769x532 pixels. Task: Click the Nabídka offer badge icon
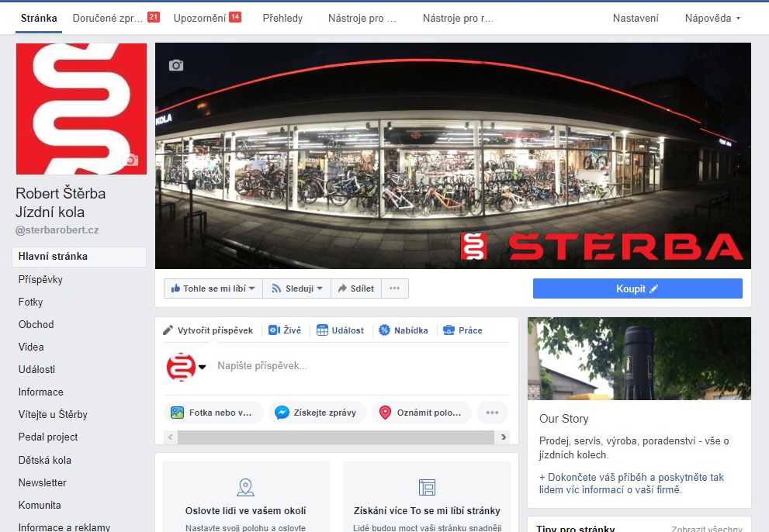click(385, 330)
